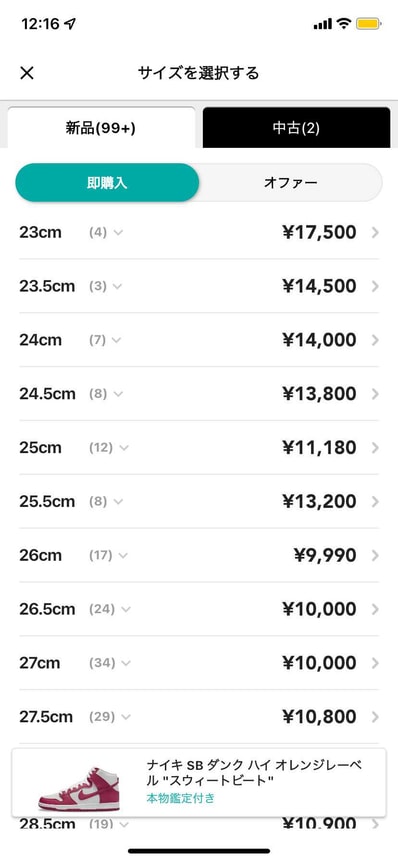The width and height of the screenshot is (398, 861).
Task: Tap the right arrow beside ¥11,180
Action: point(375,448)
